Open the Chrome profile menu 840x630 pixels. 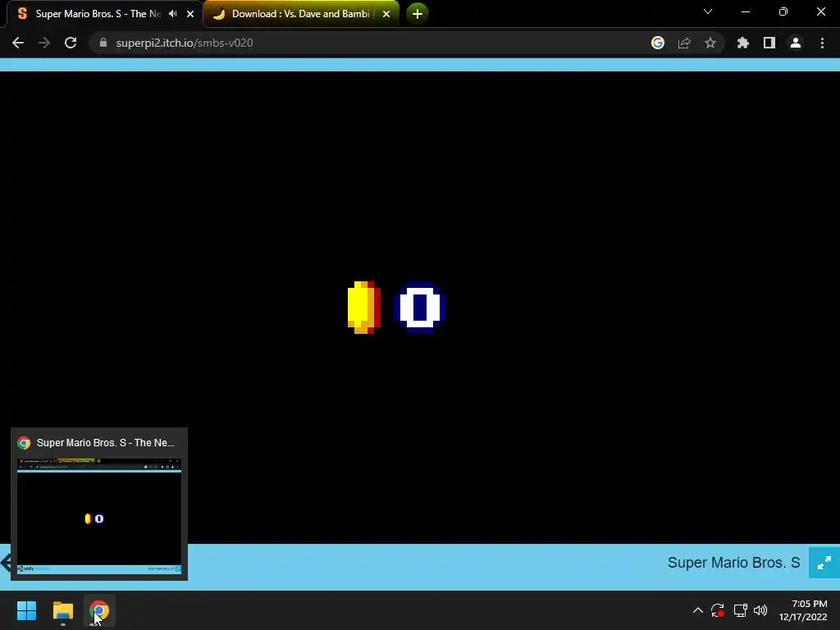click(x=796, y=43)
